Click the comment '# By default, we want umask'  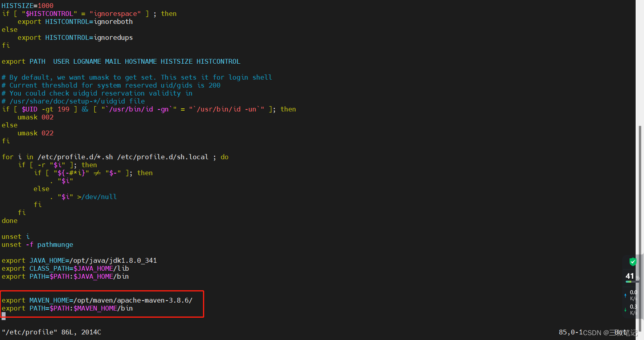tap(137, 77)
